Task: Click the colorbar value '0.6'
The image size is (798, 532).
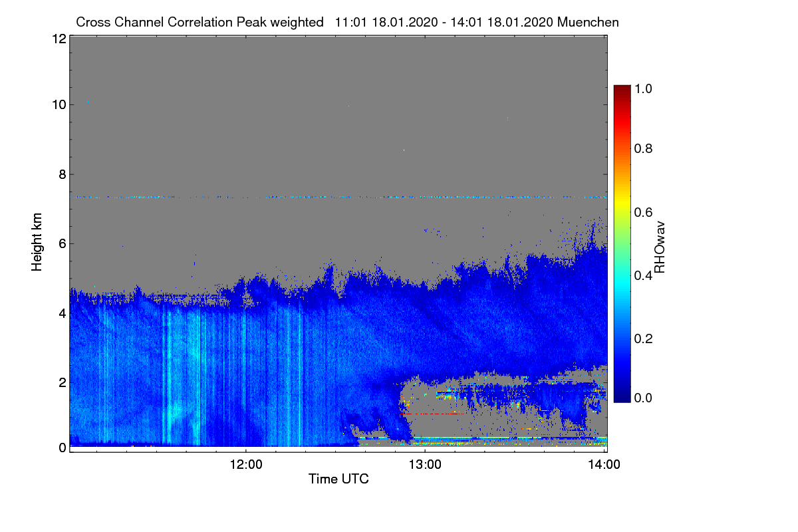Action: 644,212
